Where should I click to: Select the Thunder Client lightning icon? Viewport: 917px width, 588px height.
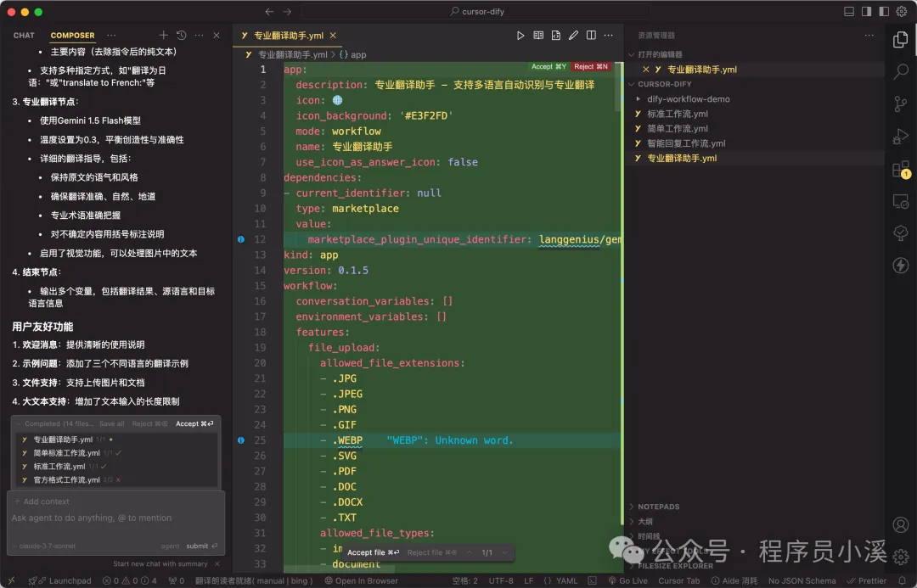[x=901, y=266]
